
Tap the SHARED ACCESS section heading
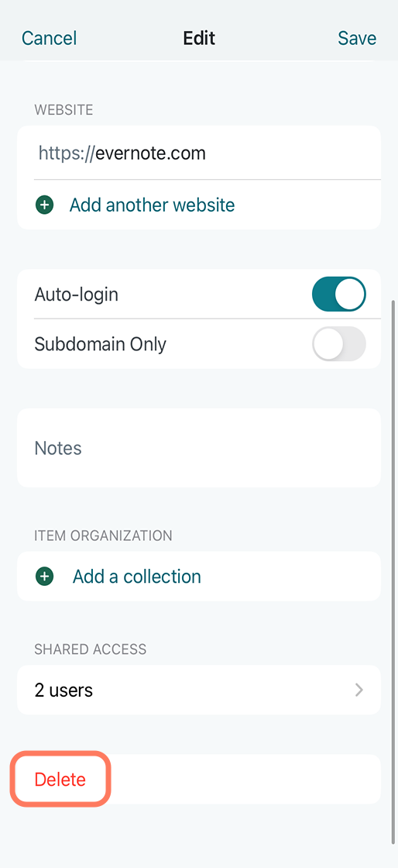[x=90, y=649]
